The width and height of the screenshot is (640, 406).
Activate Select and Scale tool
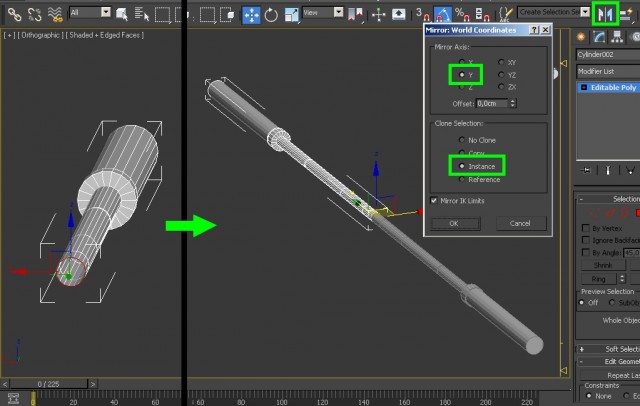point(291,15)
